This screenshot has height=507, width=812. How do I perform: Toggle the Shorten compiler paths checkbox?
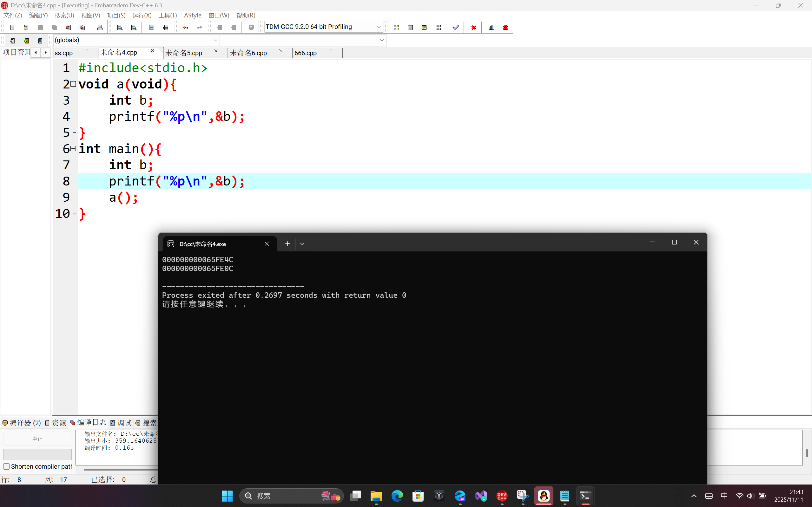pyautogui.click(x=6, y=466)
